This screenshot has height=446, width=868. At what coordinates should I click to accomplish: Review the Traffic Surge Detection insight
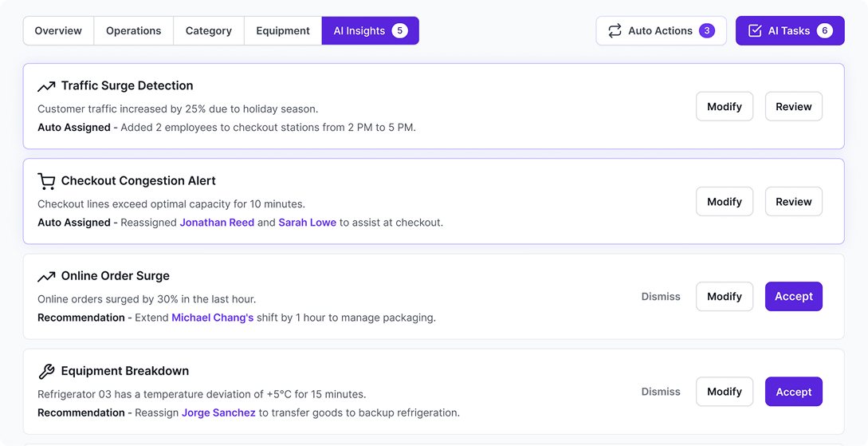(794, 106)
